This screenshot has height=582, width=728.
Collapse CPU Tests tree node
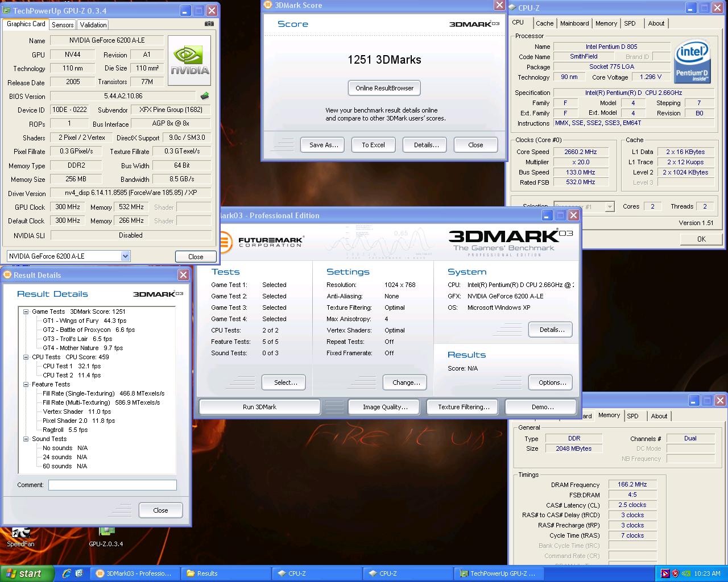(26, 357)
